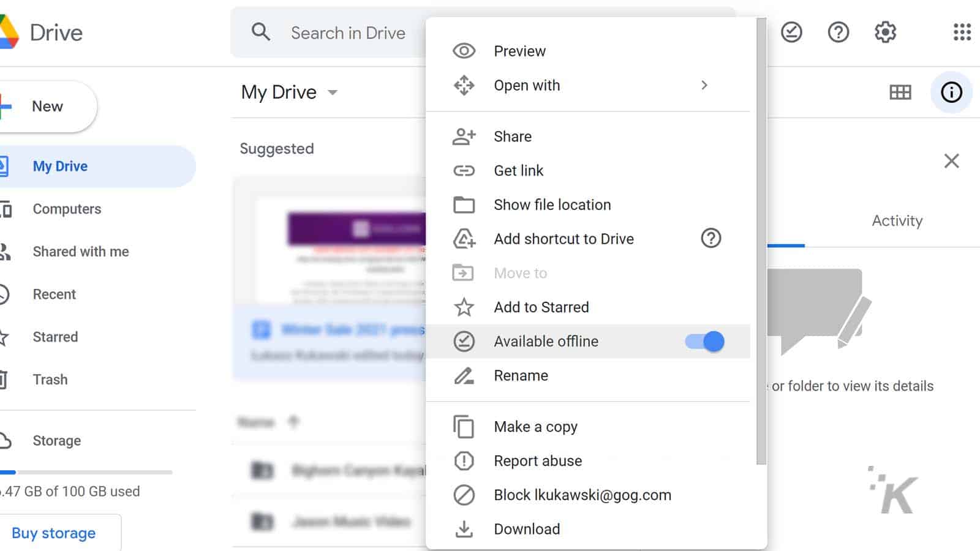
Task: Click the help question mark icon
Action: tap(839, 32)
